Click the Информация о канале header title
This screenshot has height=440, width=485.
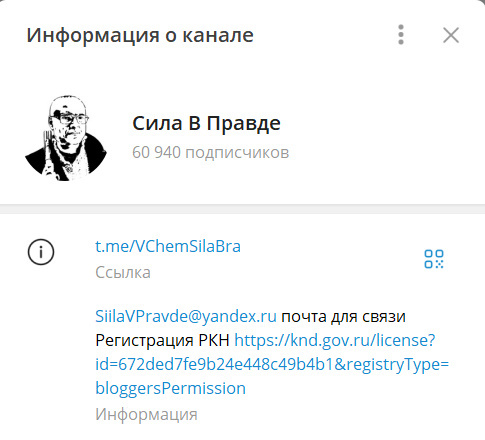pyautogui.click(x=140, y=35)
